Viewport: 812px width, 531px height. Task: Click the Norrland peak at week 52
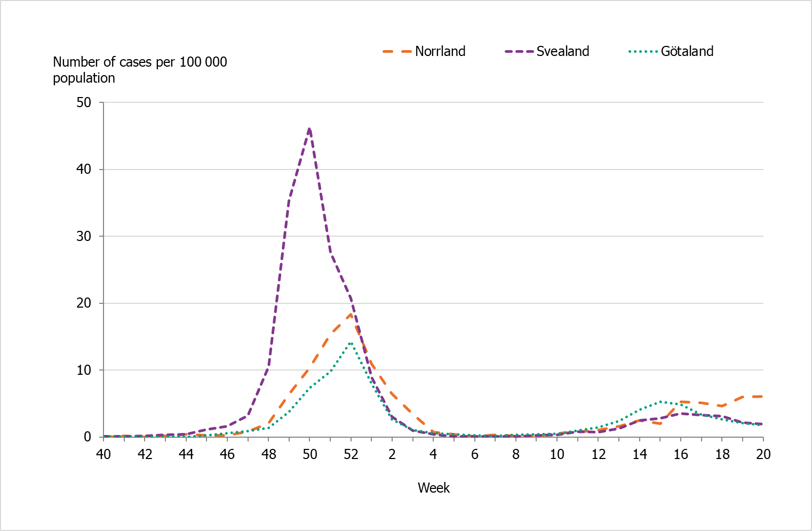click(351, 314)
